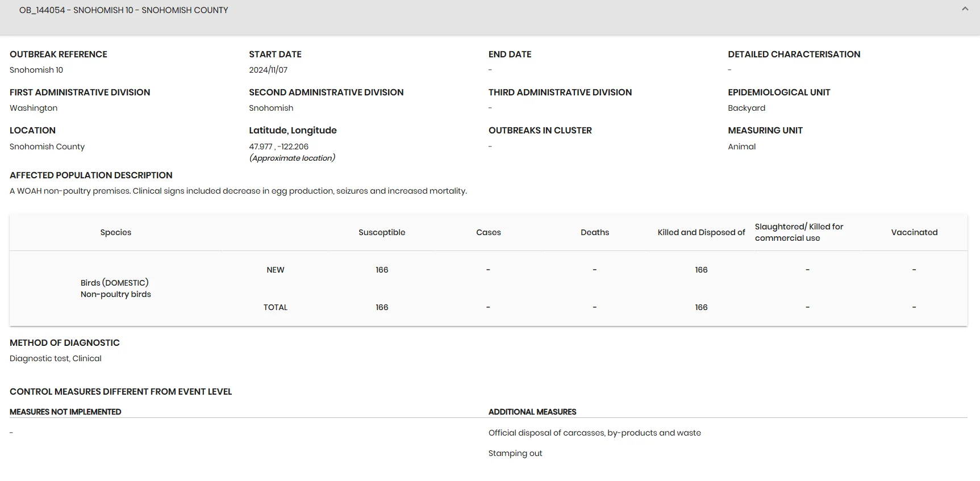Click the OB_144054 Snohomish 10 header bar
The image size is (980, 481).
coord(490,17)
